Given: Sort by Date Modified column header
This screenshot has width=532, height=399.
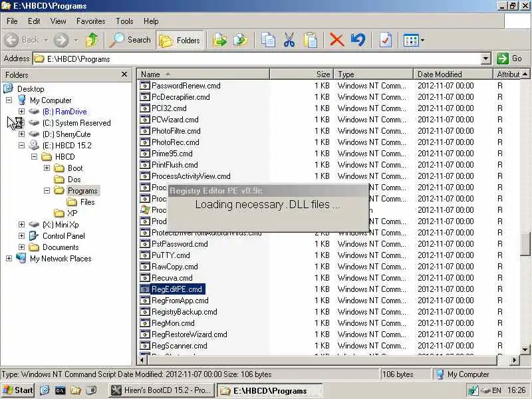Looking at the screenshot, I should [453, 74].
